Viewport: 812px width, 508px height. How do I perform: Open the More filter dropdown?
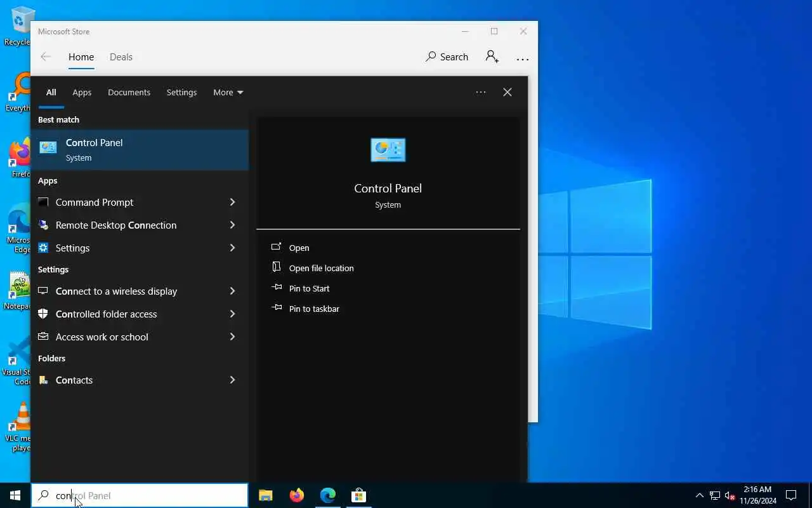point(228,92)
